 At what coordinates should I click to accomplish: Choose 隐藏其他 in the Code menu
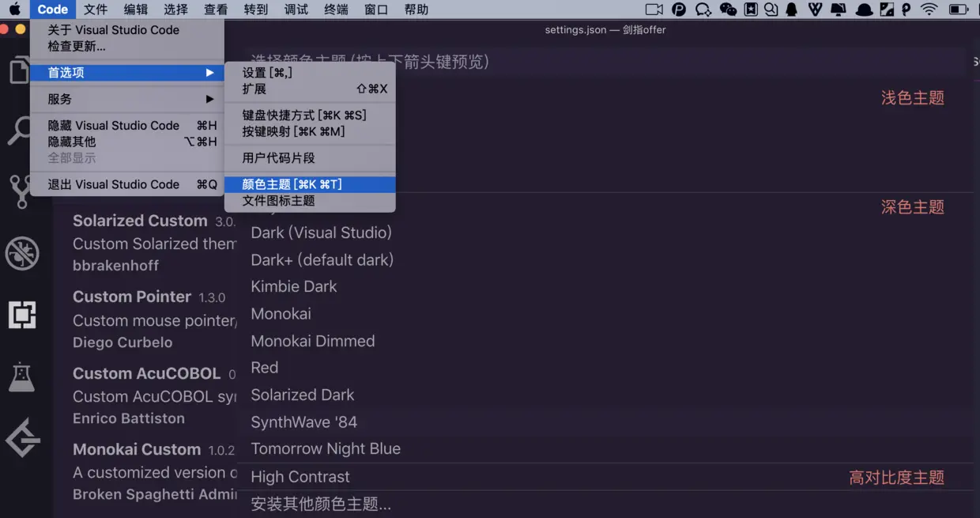(127, 142)
